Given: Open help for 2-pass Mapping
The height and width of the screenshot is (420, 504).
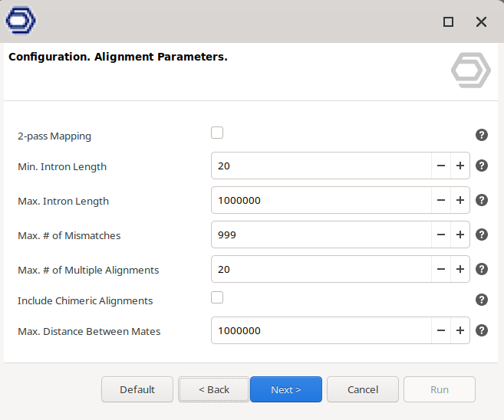Looking at the screenshot, I should coord(482,135).
